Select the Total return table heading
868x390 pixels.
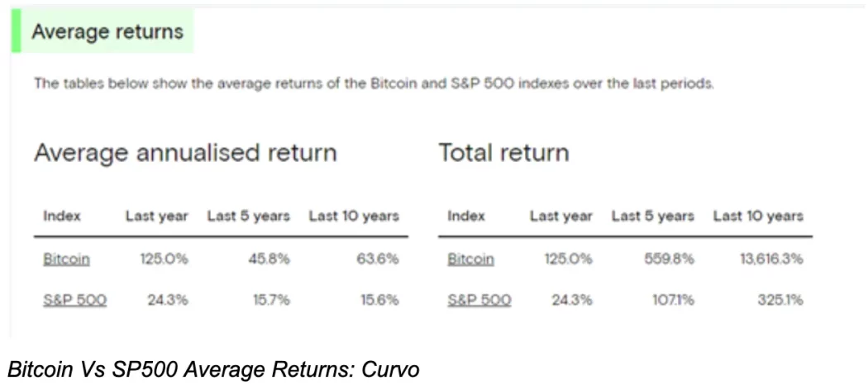[x=503, y=153]
